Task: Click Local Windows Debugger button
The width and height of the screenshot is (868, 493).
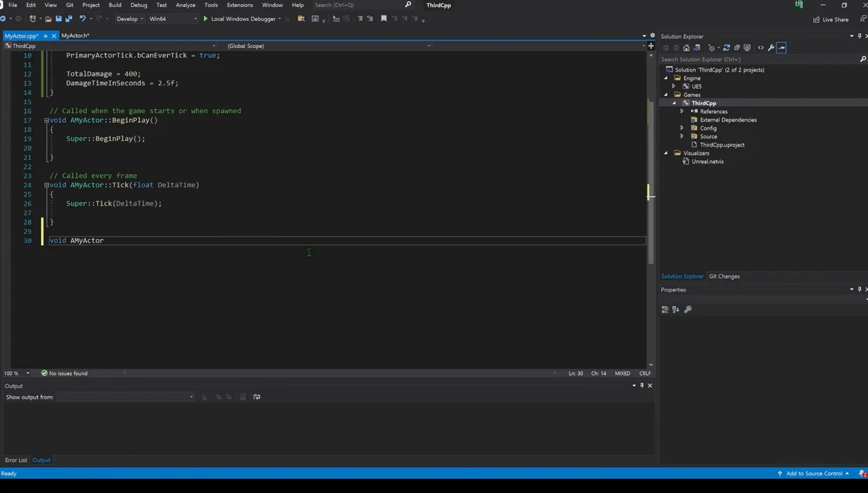Action: 242,19
